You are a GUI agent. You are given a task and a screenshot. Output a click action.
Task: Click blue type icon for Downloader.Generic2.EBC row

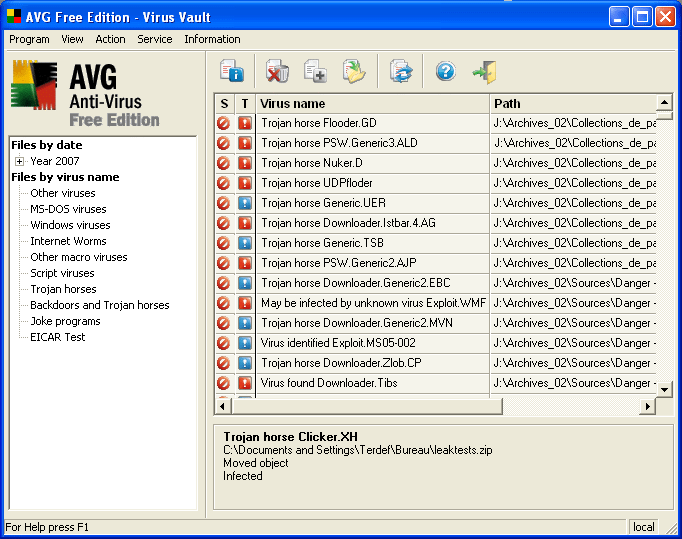[x=245, y=283]
